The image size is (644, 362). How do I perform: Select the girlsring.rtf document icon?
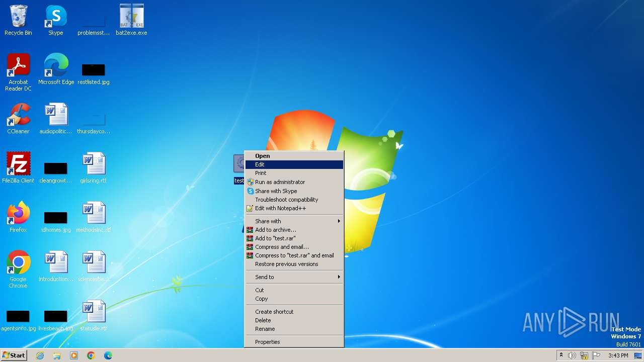tap(94, 168)
